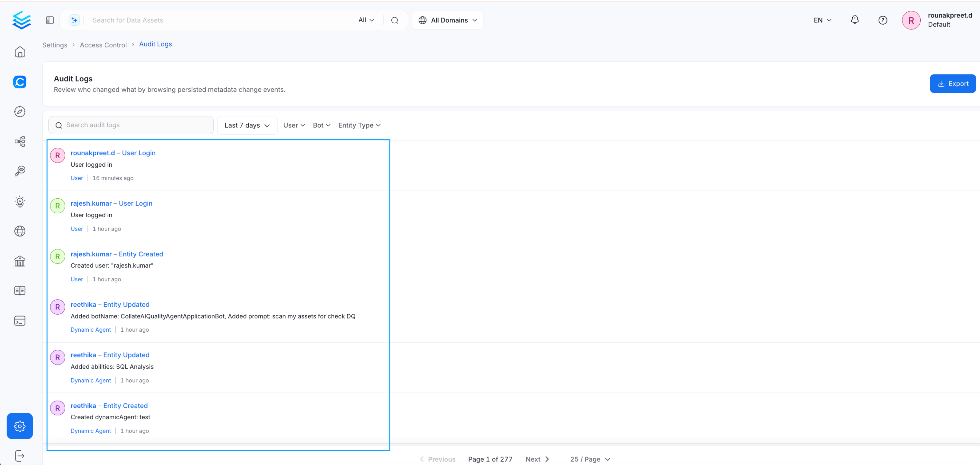This screenshot has height=465, width=980.
Task: Open the notifications bell icon
Action: click(855, 20)
